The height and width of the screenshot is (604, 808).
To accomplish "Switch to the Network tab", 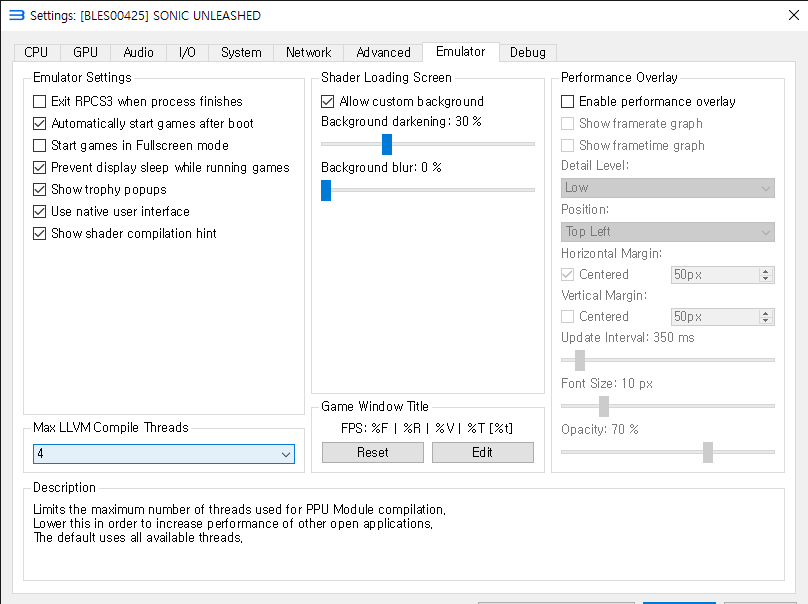I will (309, 53).
